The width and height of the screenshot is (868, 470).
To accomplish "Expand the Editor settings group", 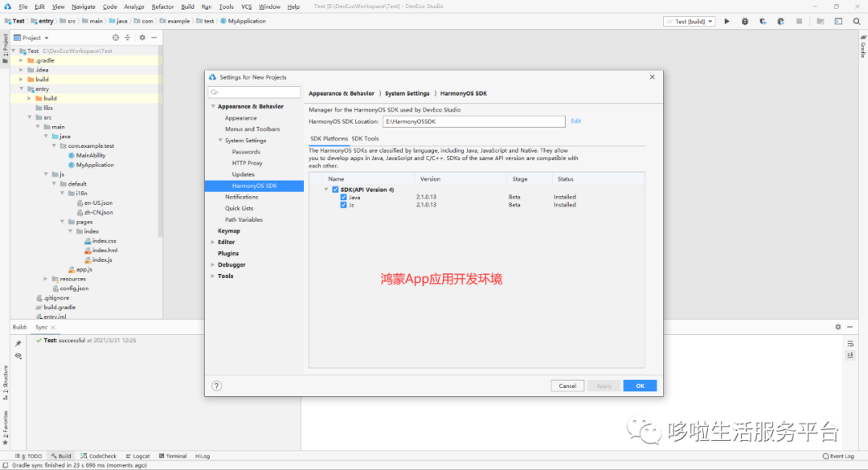I will [x=213, y=243].
